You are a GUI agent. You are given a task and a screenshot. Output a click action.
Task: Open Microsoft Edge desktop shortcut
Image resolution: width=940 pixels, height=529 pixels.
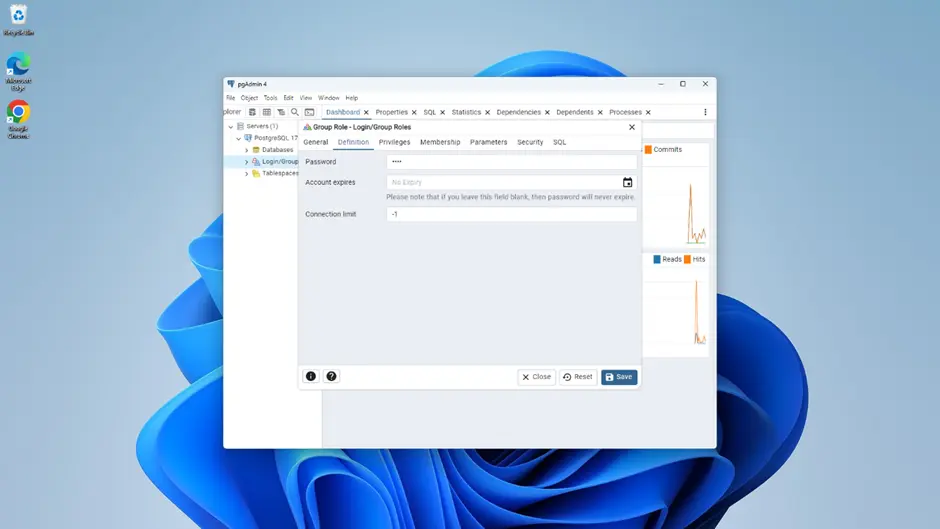click(x=18, y=71)
